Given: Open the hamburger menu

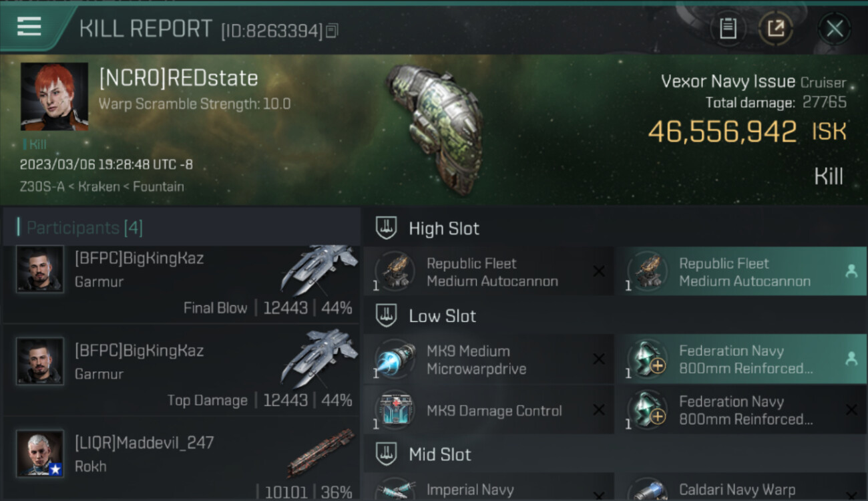Looking at the screenshot, I should coord(29,27).
